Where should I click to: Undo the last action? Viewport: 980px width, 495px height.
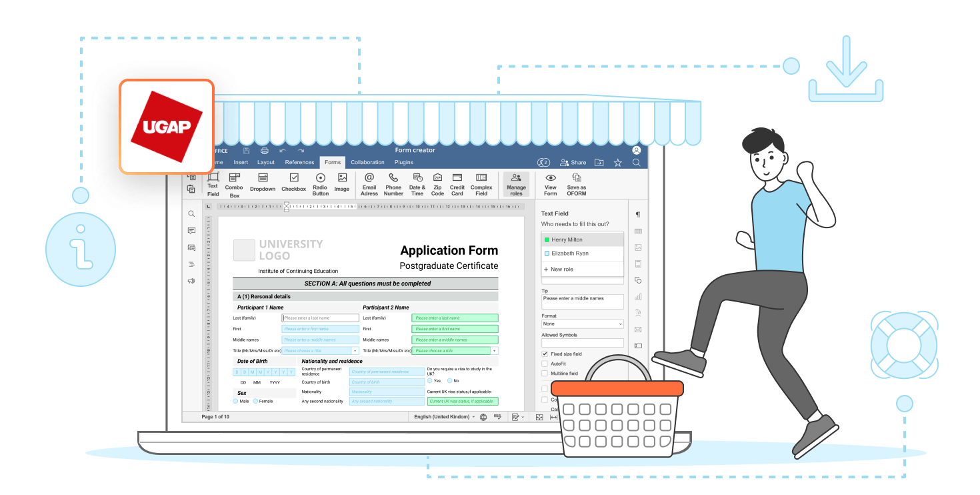(283, 151)
